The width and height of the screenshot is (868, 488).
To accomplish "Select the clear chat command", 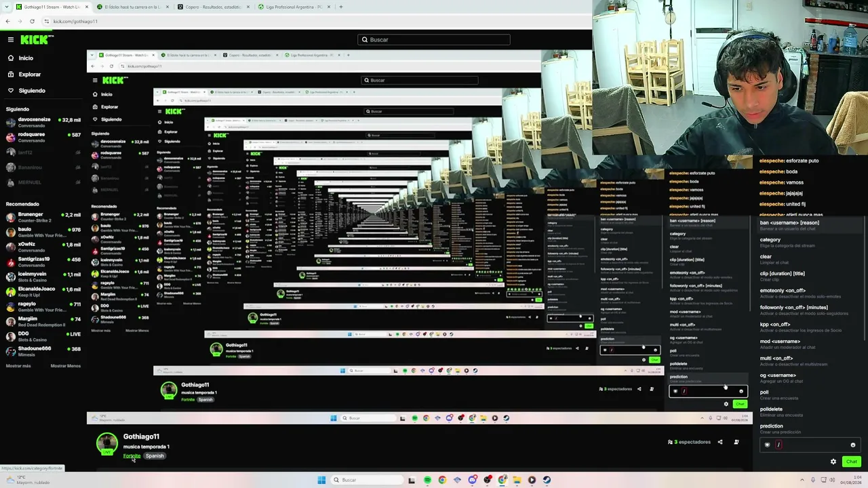I will (x=809, y=259).
